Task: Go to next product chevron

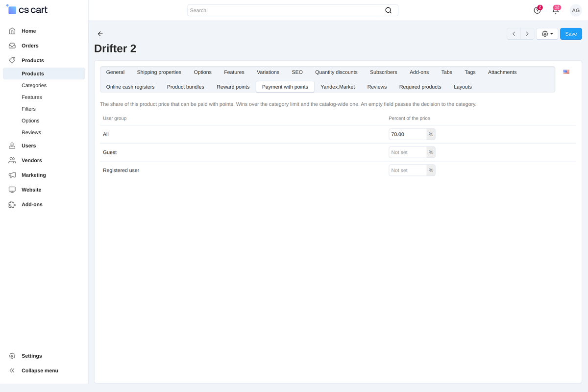Action: 527,34
